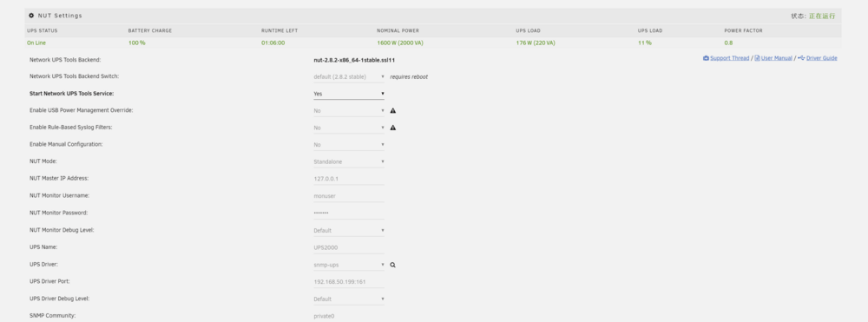Click warning icon beside USB Power Management Override

[393, 110]
